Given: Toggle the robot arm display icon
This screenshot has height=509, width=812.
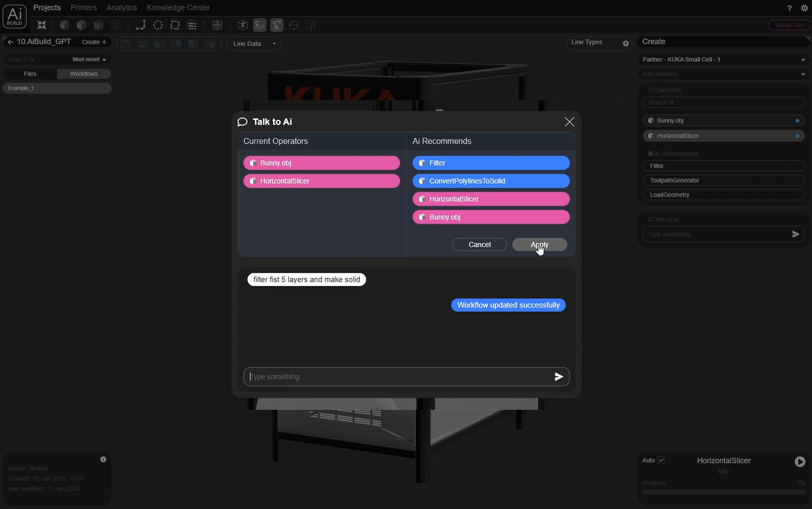Looking at the screenshot, I should click(277, 25).
